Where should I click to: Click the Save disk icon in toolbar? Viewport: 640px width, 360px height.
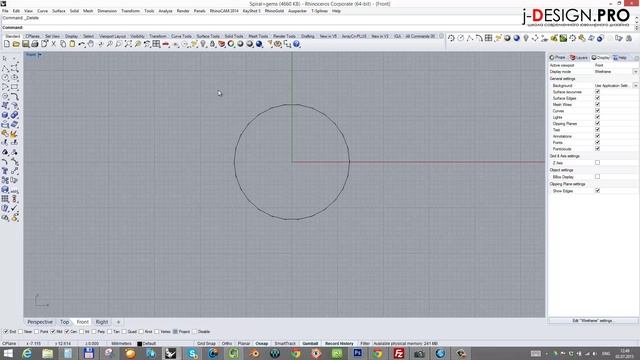pos(25,44)
